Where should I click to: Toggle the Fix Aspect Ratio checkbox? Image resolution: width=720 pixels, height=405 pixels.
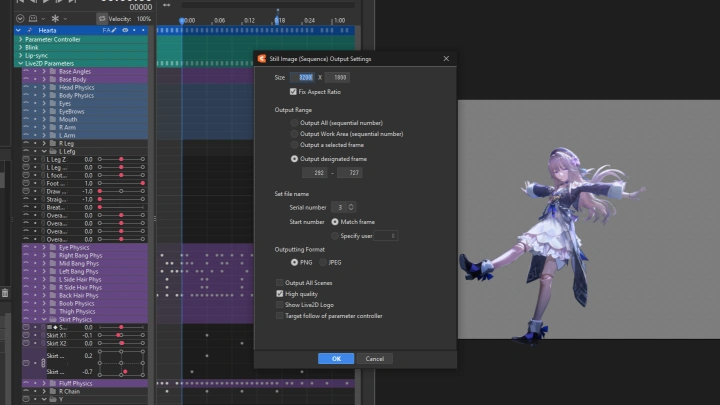[x=293, y=92]
